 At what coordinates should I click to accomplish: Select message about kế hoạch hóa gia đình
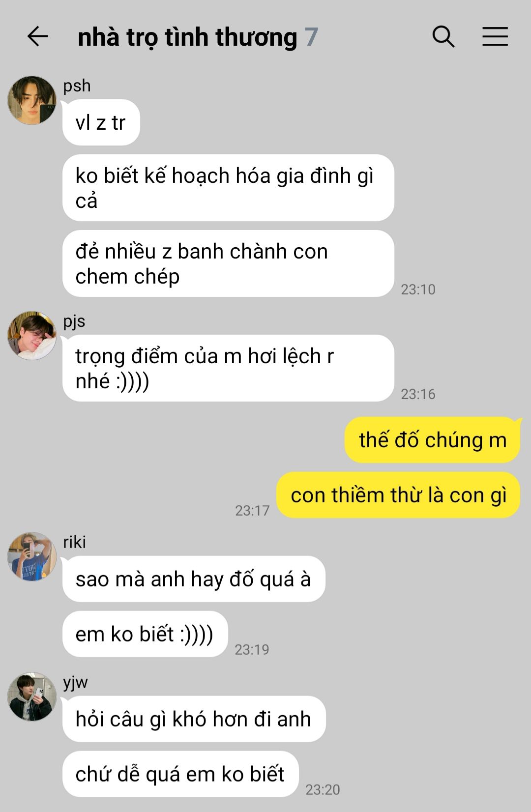(x=228, y=188)
